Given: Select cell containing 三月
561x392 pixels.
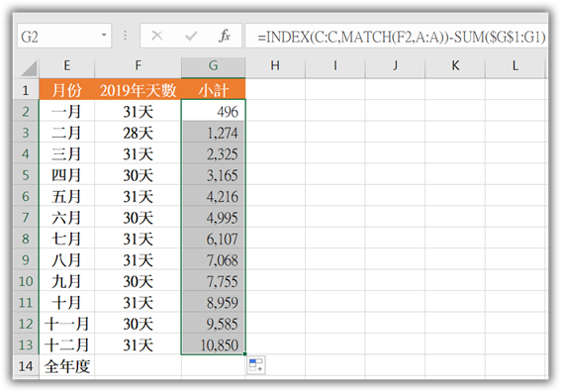Looking at the screenshot, I should (66, 153).
